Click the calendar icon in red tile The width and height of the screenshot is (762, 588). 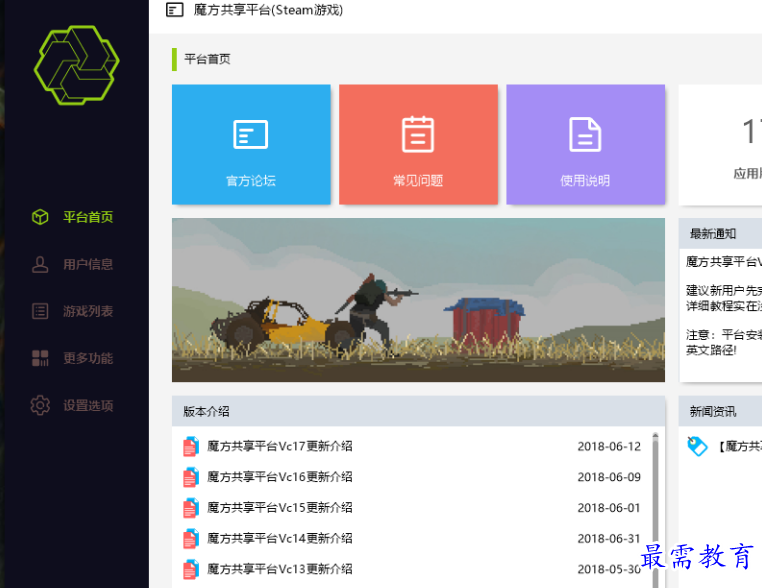click(x=418, y=134)
